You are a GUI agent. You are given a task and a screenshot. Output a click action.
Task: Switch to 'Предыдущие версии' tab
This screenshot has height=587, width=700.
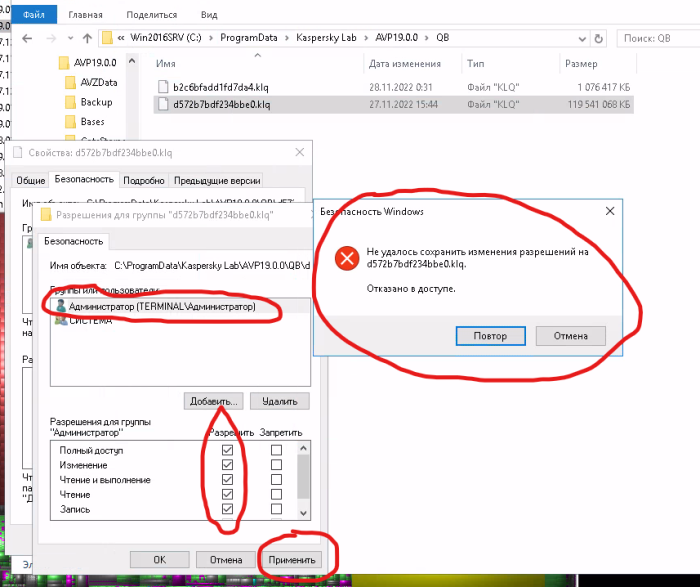pos(217,180)
